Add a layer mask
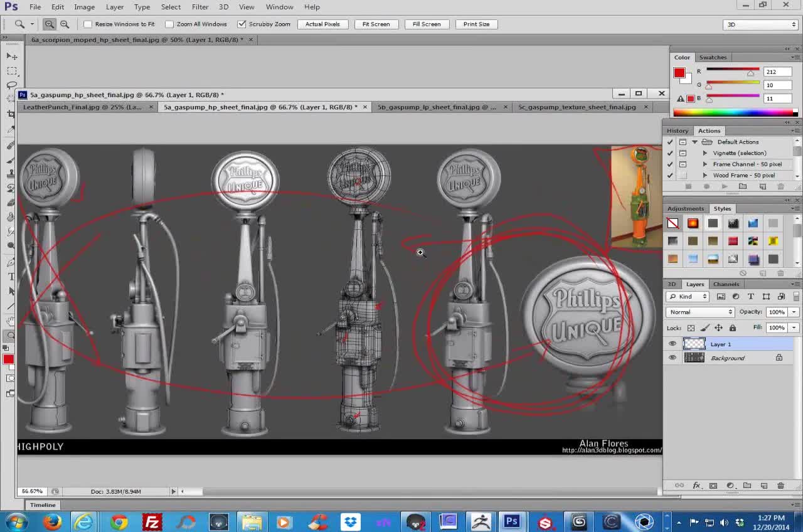Viewport: 803px width, 532px height. [713, 486]
